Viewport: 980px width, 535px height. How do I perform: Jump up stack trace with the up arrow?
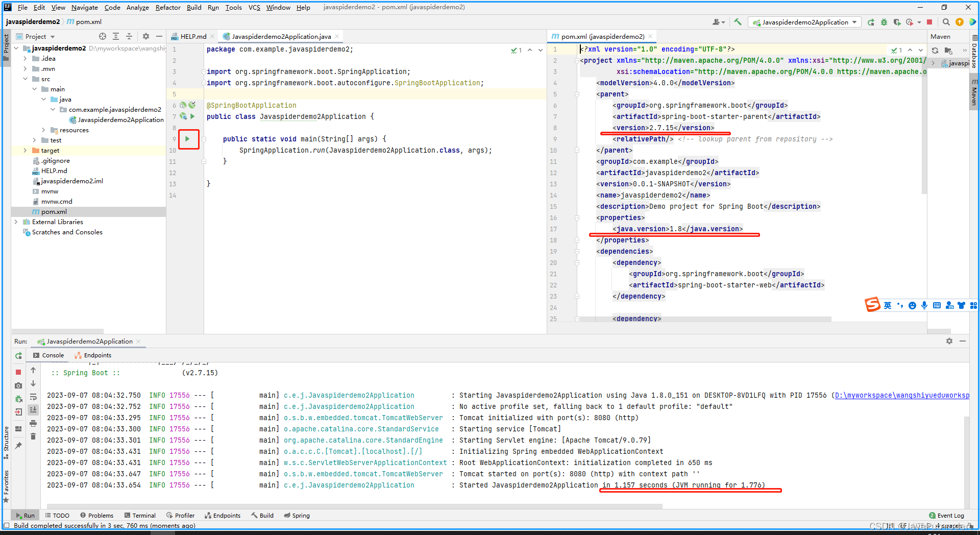pos(33,370)
